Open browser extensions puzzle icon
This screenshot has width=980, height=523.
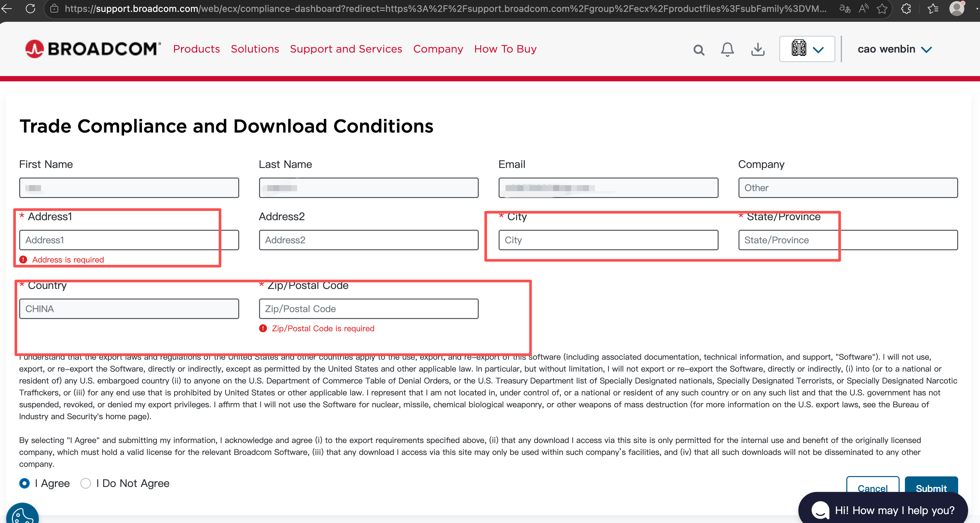(906, 8)
